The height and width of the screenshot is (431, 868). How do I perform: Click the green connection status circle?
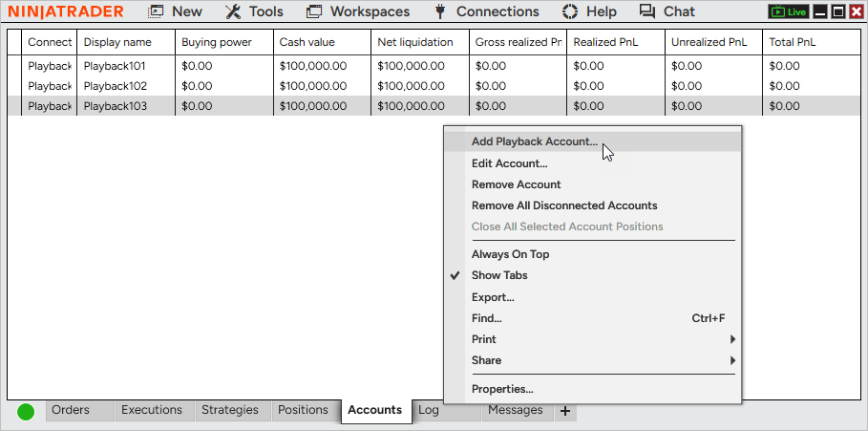pos(26,412)
